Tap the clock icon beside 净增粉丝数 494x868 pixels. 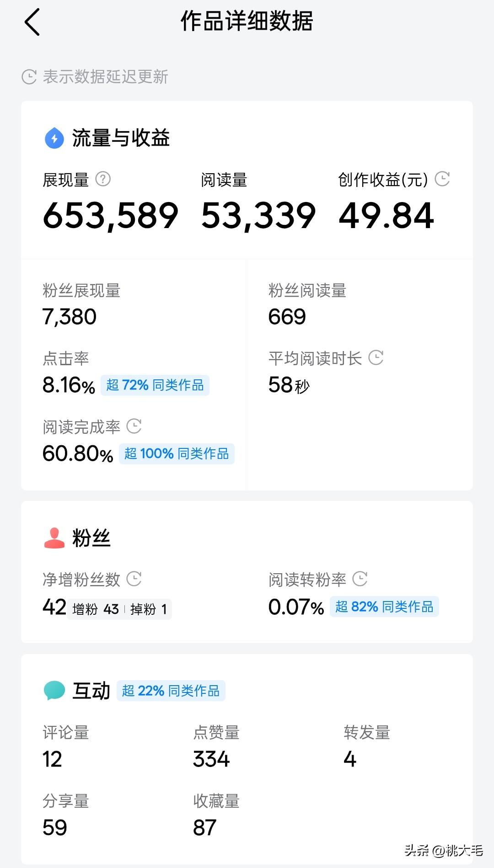click(134, 579)
